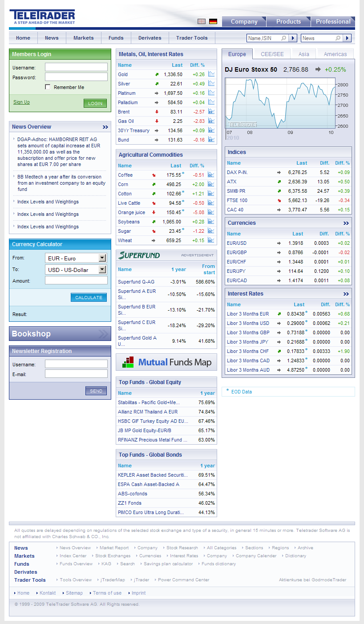The width and height of the screenshot is (364, 624).
Task: Expand the Interest Rates panel with the double arrow
Action: pos(346,294)
